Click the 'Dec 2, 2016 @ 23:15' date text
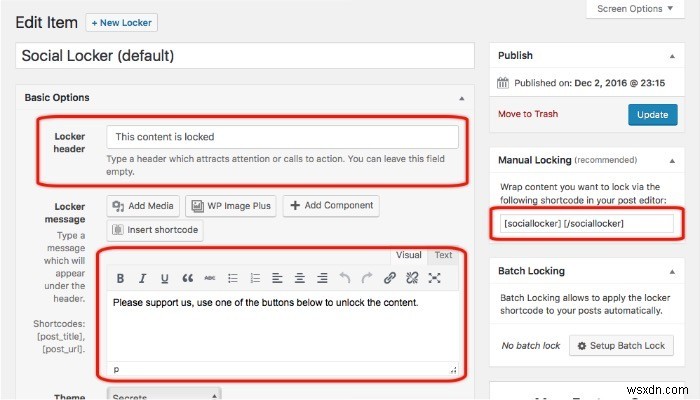The image size is (700, 400). 620,83
